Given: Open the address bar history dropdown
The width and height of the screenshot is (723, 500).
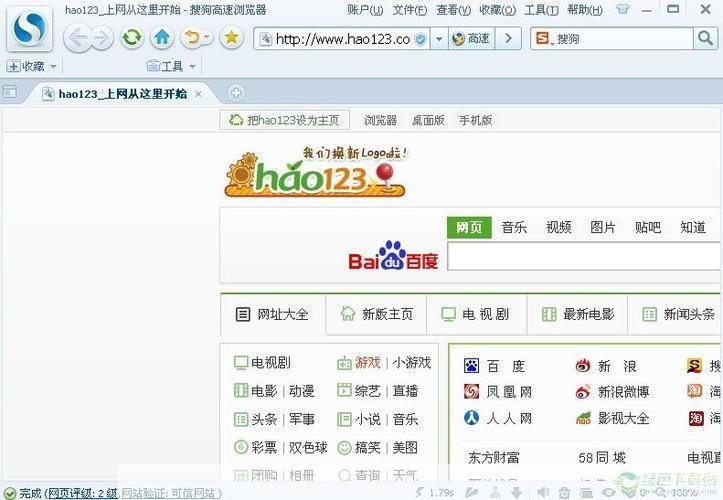Looking at the screenshot, I should (439, 39).
